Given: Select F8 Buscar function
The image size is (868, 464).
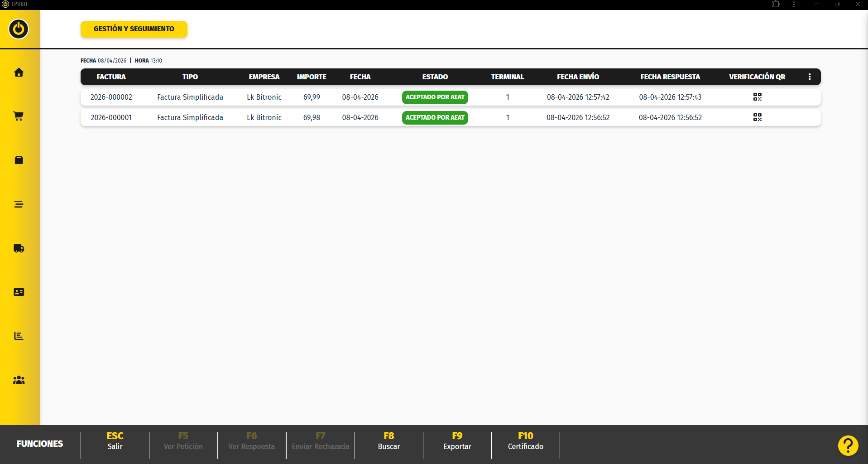Looking at the screenshot, I should [x=388, y=441].
